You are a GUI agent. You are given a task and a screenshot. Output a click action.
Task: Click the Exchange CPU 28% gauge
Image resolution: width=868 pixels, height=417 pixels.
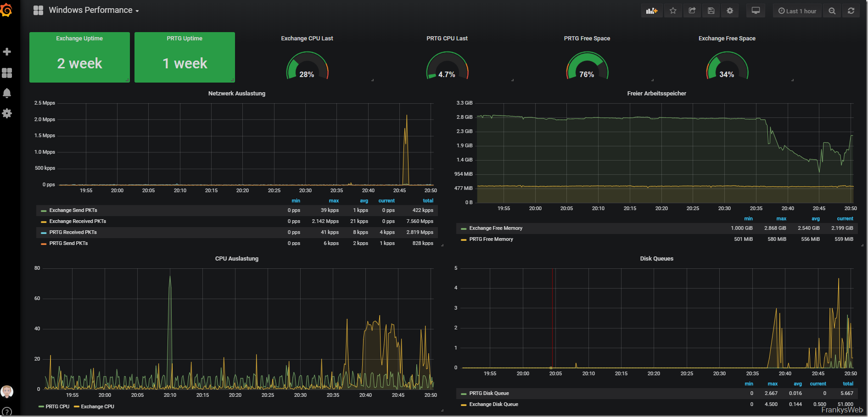[x=307, y=66]
